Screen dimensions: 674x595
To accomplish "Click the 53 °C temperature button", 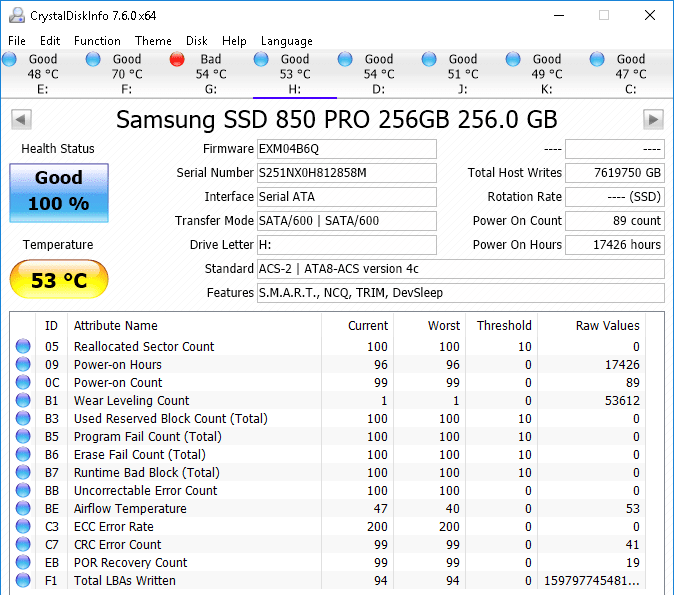I will point(59,279).
